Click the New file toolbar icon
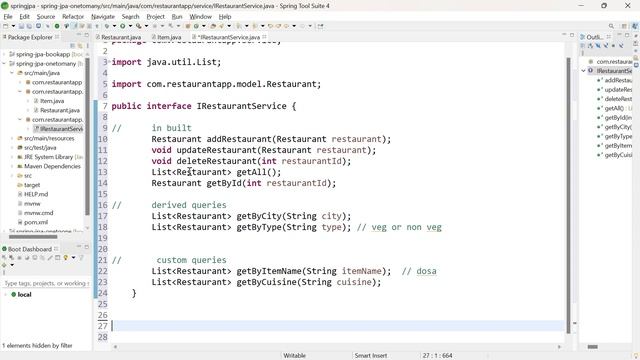 (6, 26)
